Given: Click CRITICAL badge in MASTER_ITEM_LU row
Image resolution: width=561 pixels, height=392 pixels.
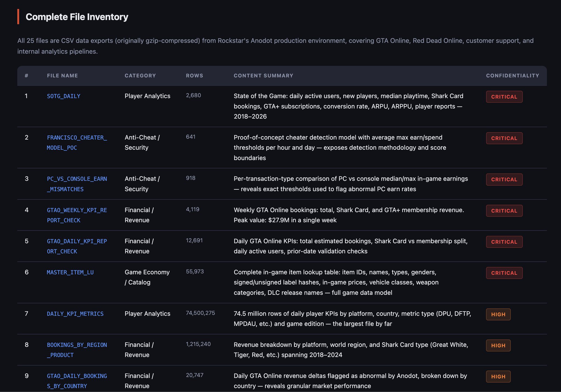Looking at the screenshot, I should tap(504, 273).
